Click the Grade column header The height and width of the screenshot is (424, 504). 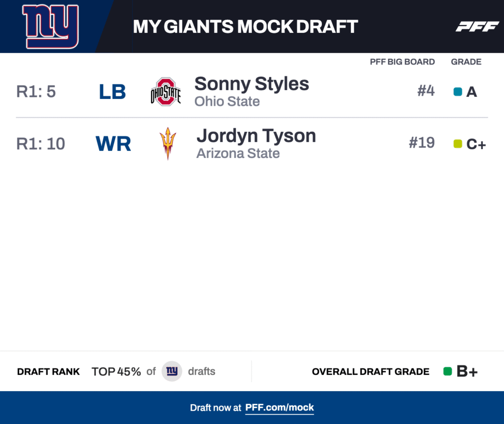(x=466, y=62)
